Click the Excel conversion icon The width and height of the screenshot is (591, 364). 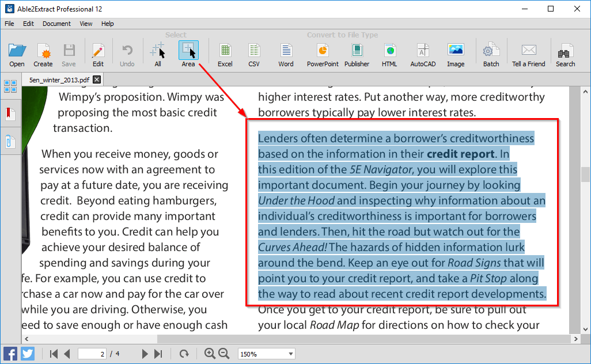tap(225, 55)
